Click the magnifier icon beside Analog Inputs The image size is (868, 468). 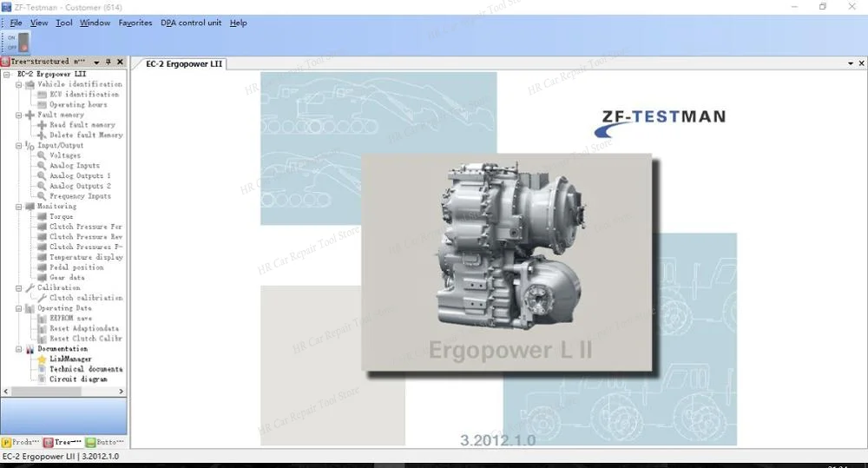point(42,166)
